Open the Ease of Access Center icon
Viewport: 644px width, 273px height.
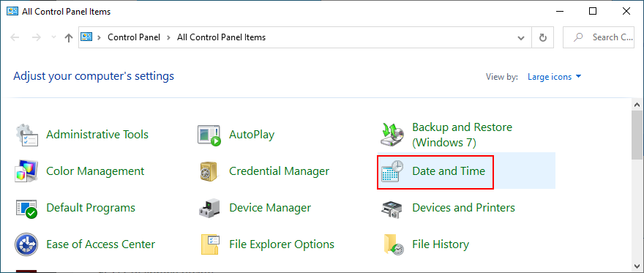pyautogui.click(x=26, y=244)
